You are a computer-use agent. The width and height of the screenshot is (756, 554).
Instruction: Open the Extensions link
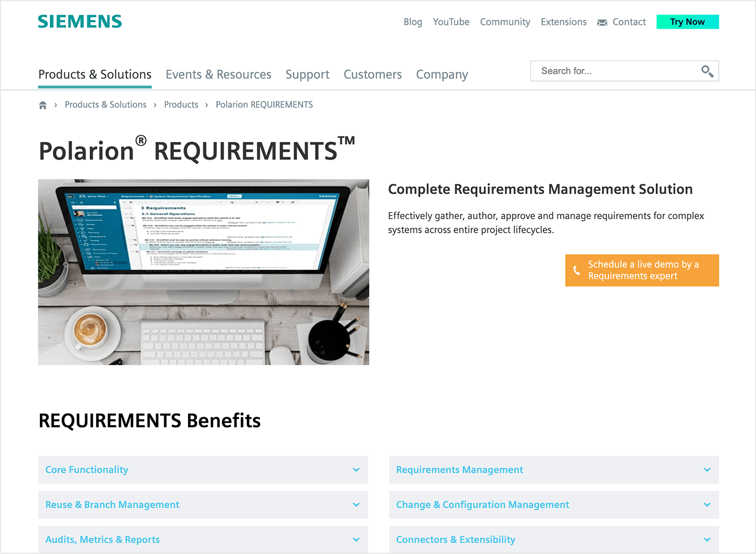coord(563,22)
